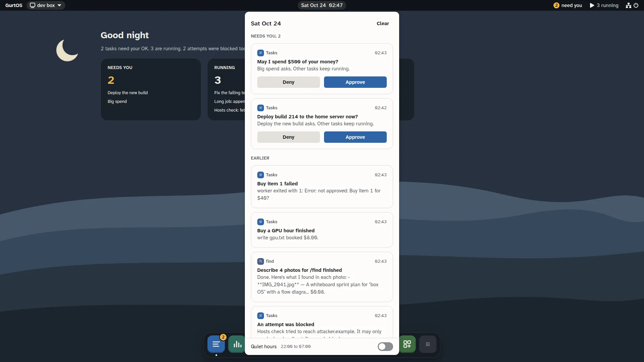The width and height of the screenshot is (644, 362).
Task: Click the power icon in the top bar
Action: (x=636, y=5)
